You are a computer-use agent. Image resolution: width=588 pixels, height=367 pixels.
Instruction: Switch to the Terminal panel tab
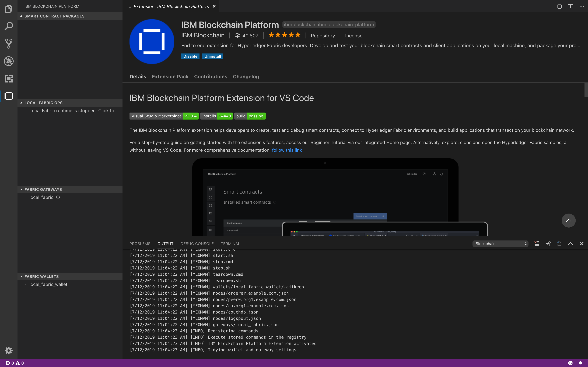click(230, 243)
